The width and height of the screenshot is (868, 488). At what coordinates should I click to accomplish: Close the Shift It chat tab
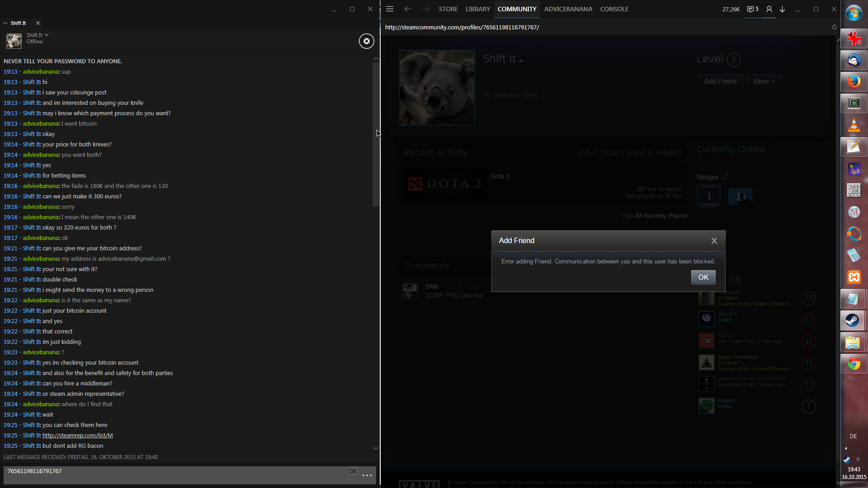(38, 23)
